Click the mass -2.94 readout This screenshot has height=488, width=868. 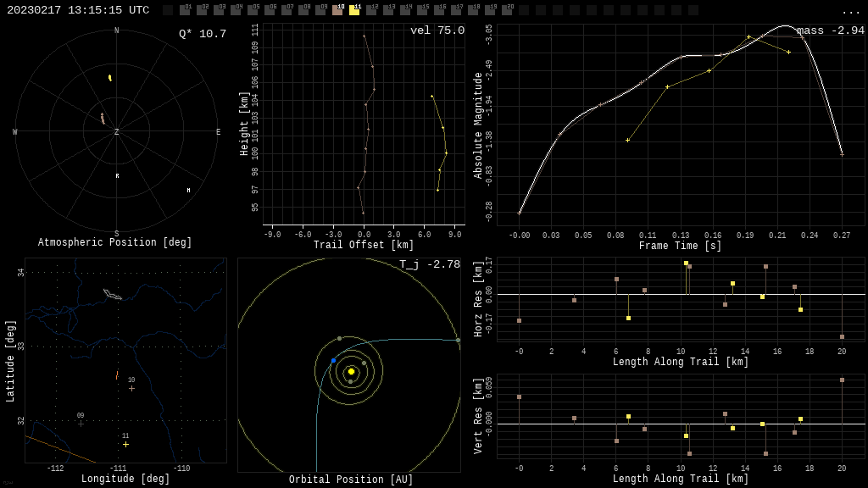[831, 30]
